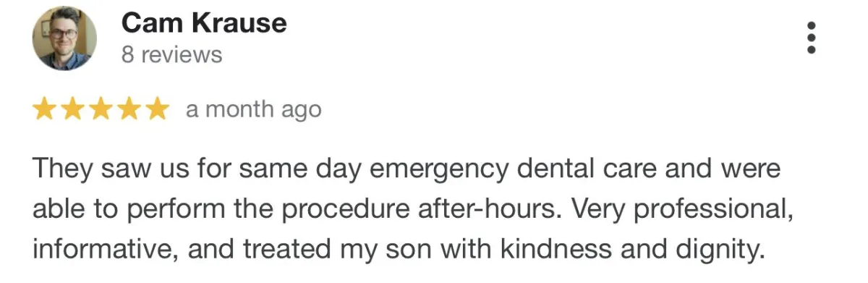Click the 'a month ago' timestamp
868x283 pixels.
pos(253,110)
